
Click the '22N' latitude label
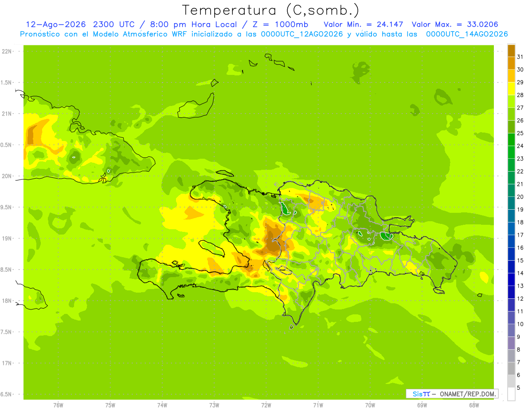pos(7,51)
